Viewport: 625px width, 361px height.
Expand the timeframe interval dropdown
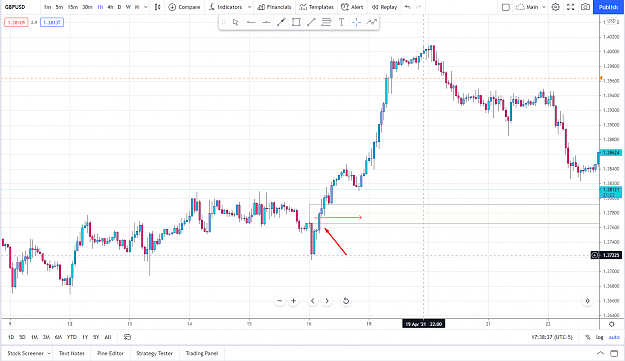(x=145, y=7)
